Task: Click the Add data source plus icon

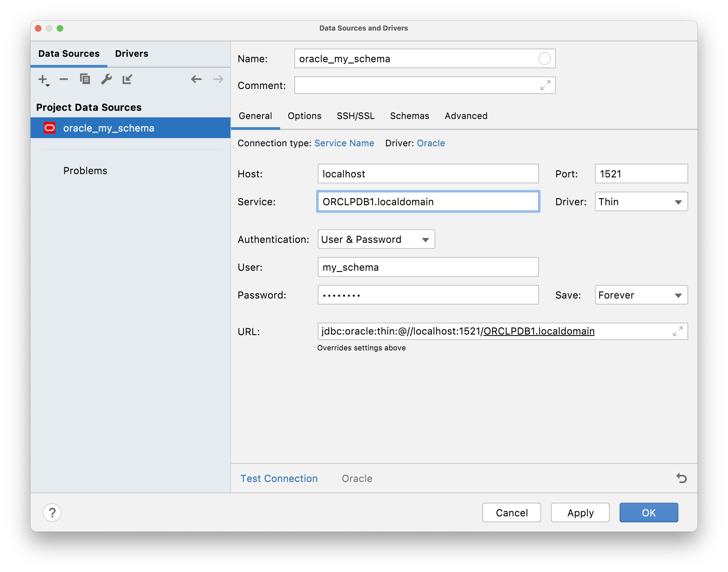Action: (43, 79)
